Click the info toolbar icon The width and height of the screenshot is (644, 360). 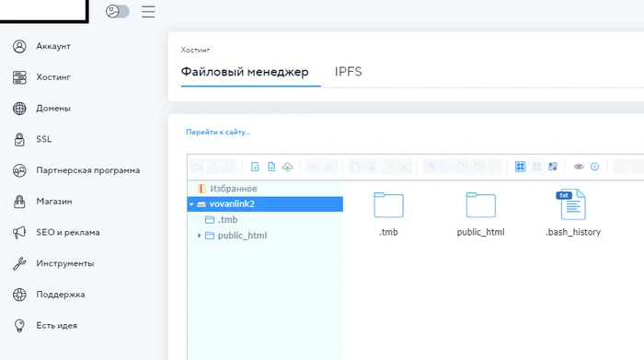[x=594, y=167]
